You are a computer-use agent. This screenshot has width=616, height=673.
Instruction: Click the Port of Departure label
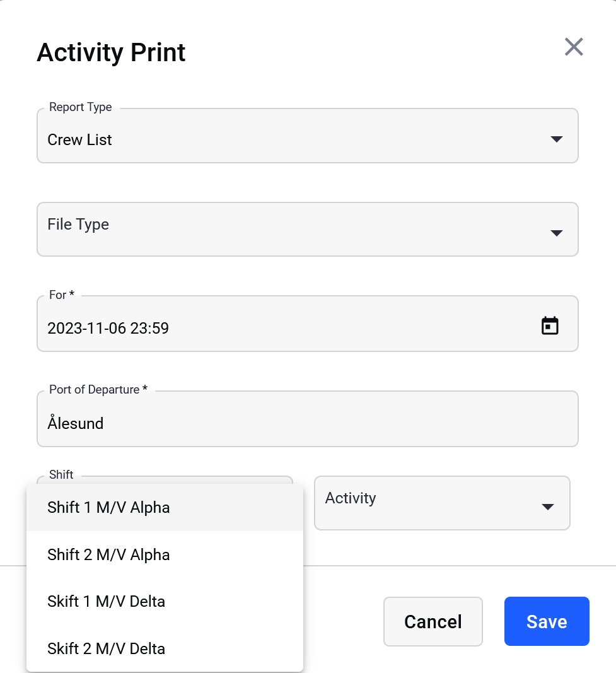(x=98, y=389)
